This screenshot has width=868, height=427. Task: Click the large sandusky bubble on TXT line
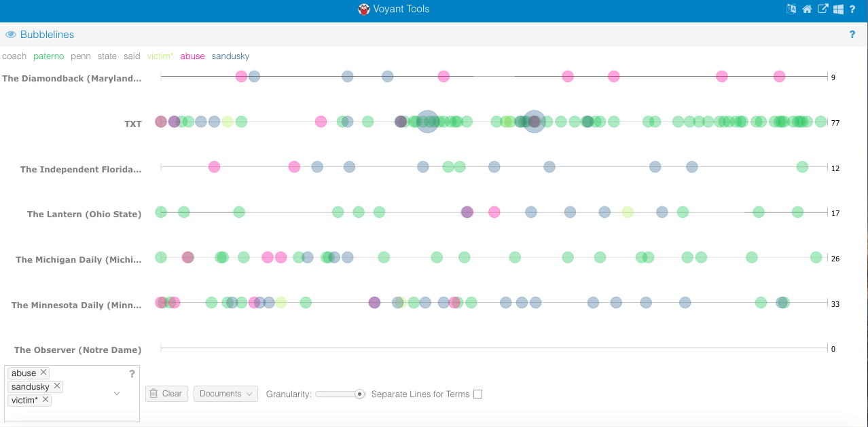pyautogui.click(x=427, y=122)
